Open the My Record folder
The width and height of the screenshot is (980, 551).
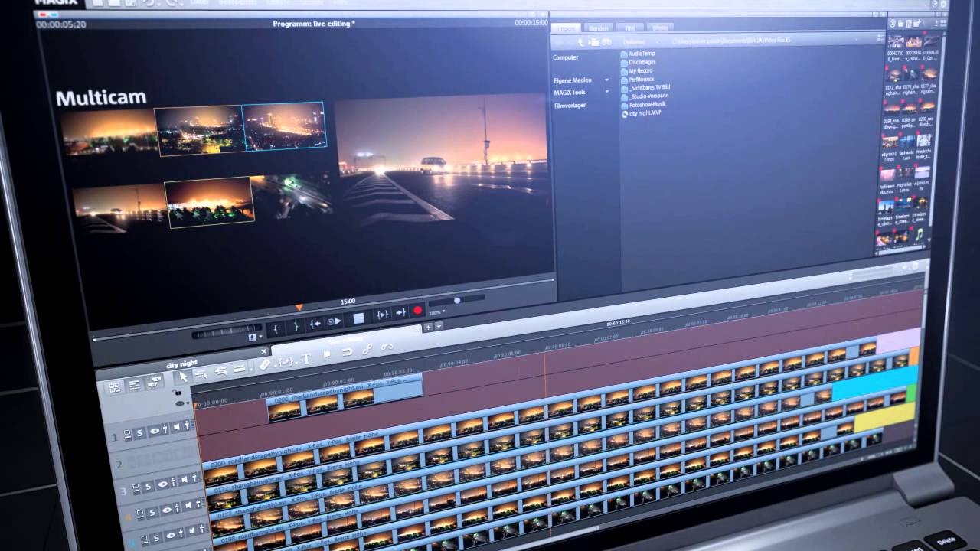click(635, 70)
